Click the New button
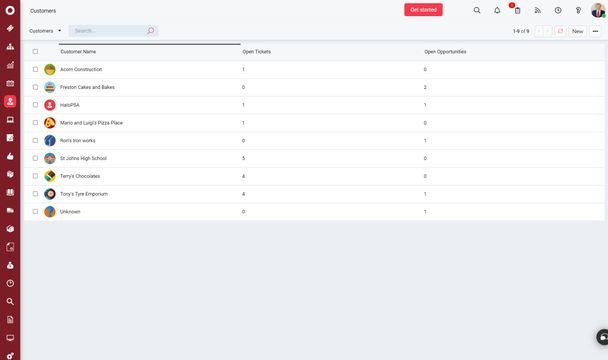Screen dimensions: 608x360 point(577,31)
